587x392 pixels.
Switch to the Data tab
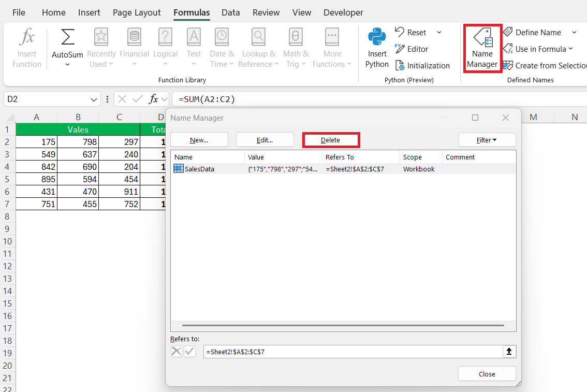[x=231, y=12]
